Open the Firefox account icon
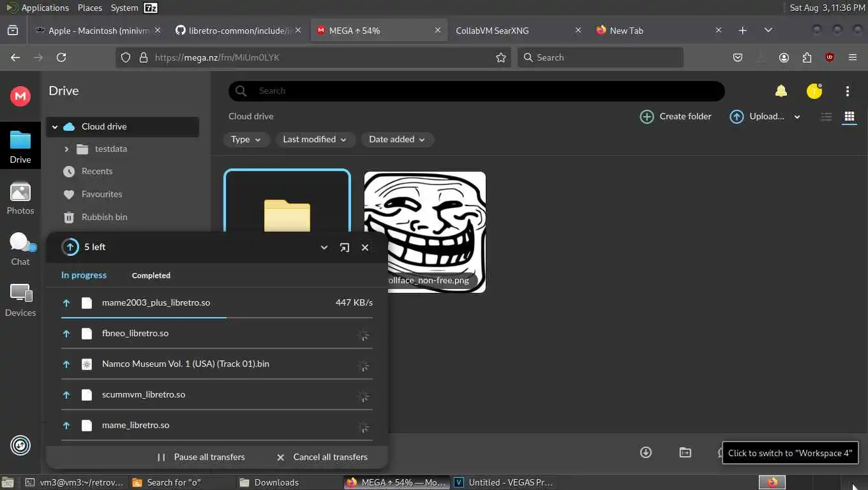Image resolution: width=868 pixels, height=490 pixels. coord(784,57)
